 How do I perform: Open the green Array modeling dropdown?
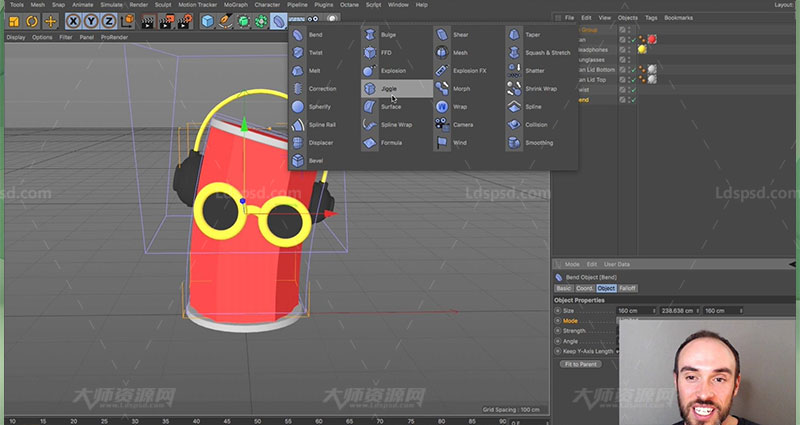[x=261, y=21]
